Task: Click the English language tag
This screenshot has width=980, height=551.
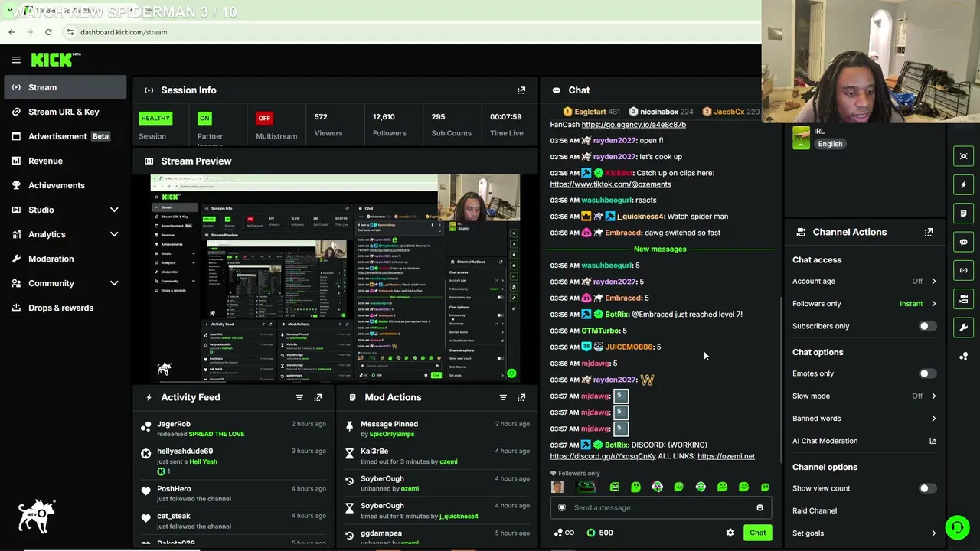Action: point(830,144)
